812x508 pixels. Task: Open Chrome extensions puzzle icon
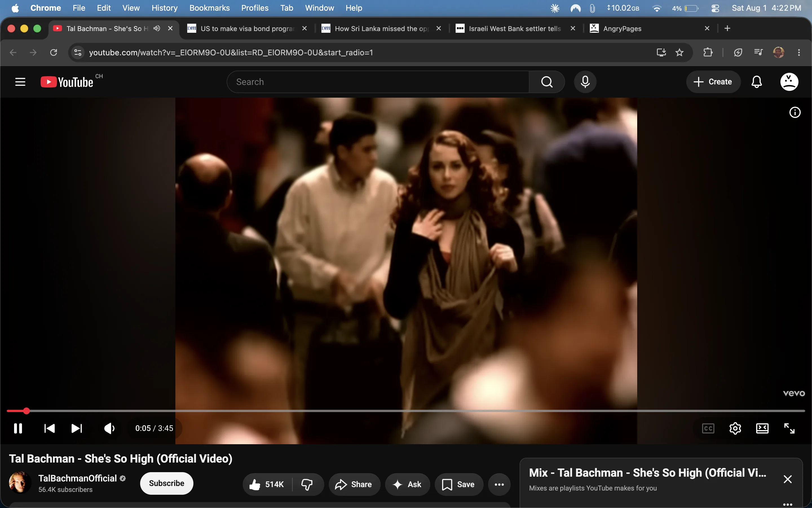coord(708,52)
